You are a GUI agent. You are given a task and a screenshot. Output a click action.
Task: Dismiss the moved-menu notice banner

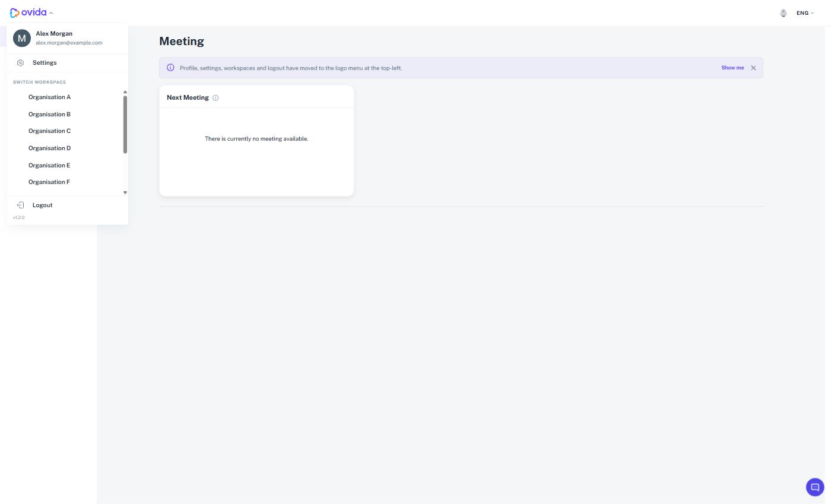coord(753,68)
